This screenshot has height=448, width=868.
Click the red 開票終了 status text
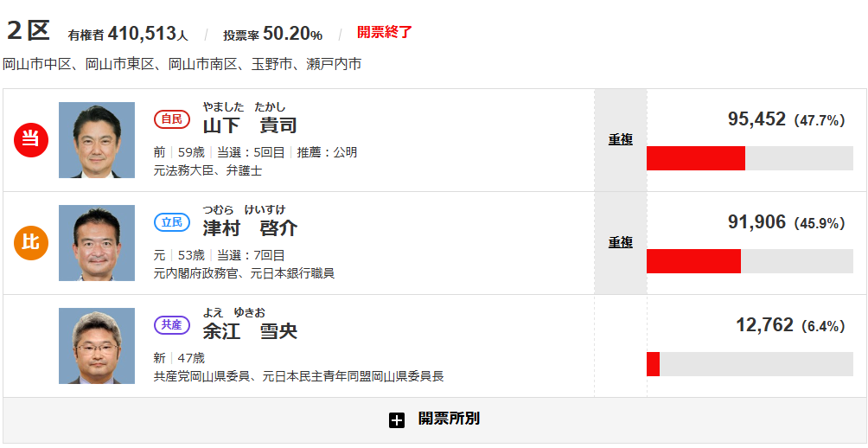pos(385,33)
